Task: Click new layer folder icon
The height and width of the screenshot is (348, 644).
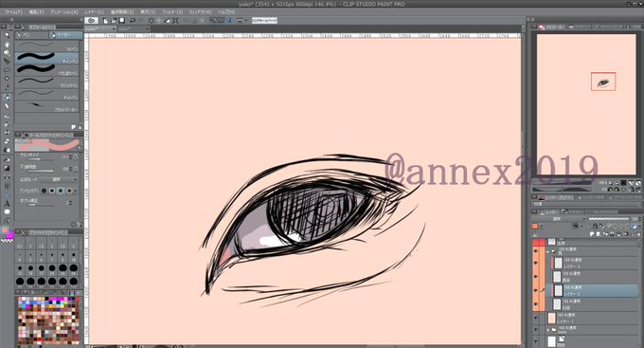Action: (x=606, y=233)
